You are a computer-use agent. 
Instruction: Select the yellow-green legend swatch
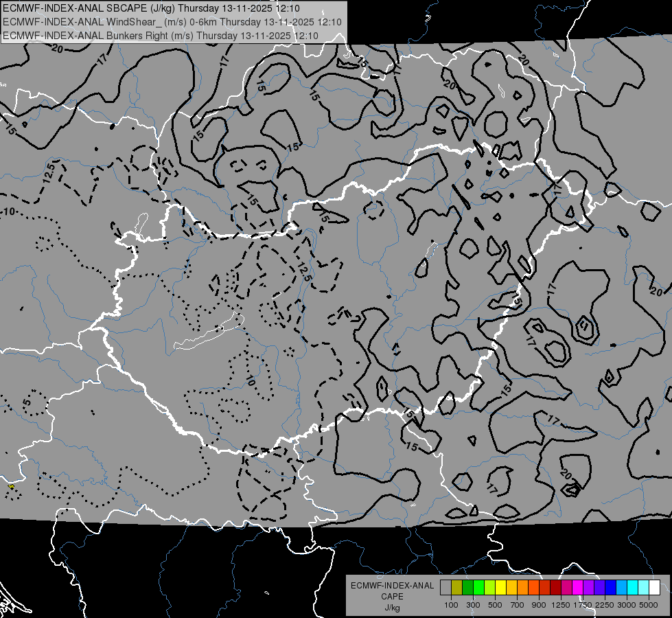pos(489,587)
